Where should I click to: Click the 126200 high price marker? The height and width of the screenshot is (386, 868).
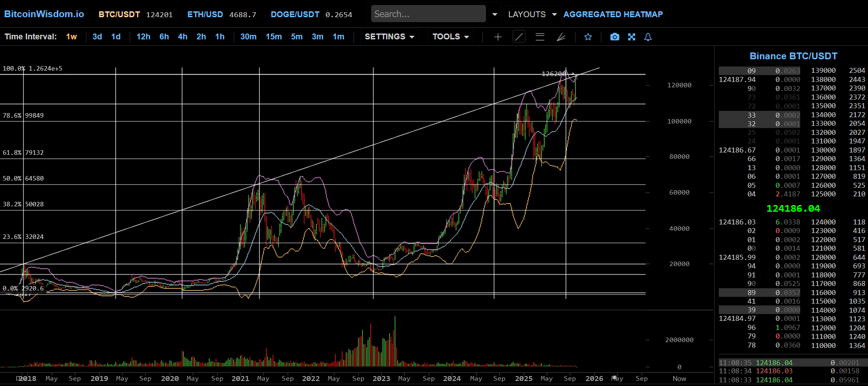(x=554, y=74)
